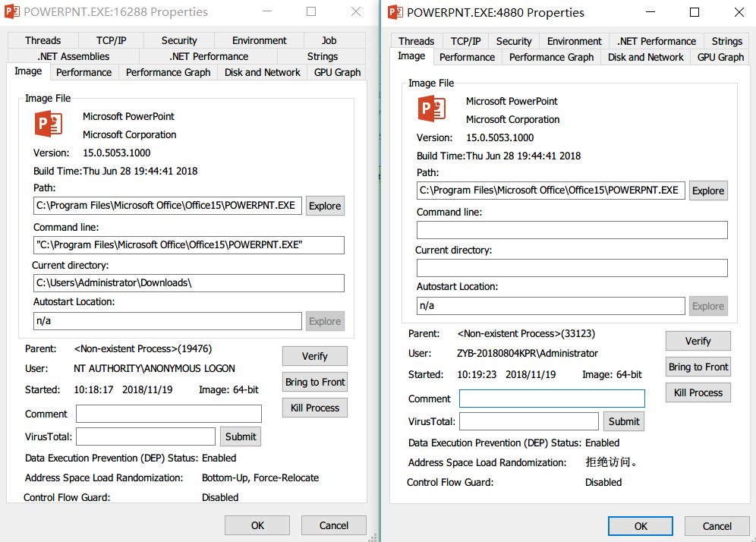
Task: Cancel the 4880 properties dialog
Action: pos(717,526)
